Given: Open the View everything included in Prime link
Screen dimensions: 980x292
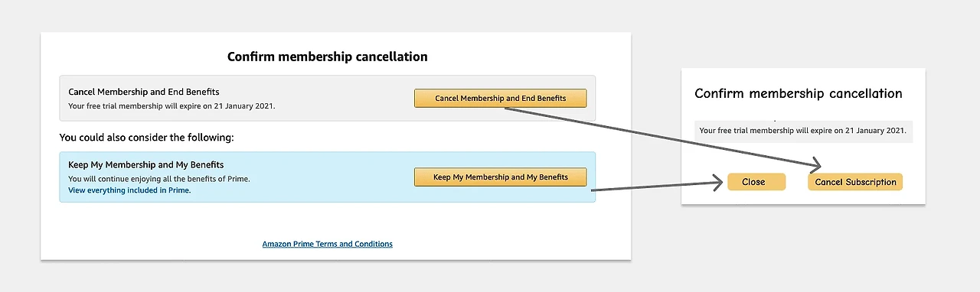Looking at the screenshot, I should point(129,190).
